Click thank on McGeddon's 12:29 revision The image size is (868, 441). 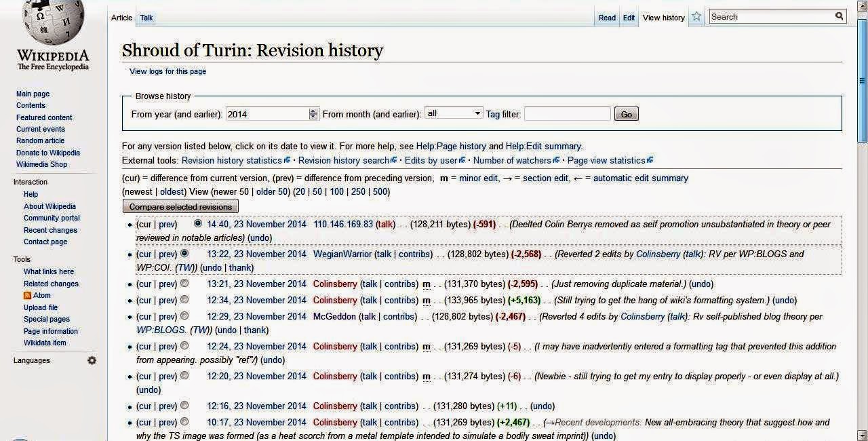pos(255,330)
